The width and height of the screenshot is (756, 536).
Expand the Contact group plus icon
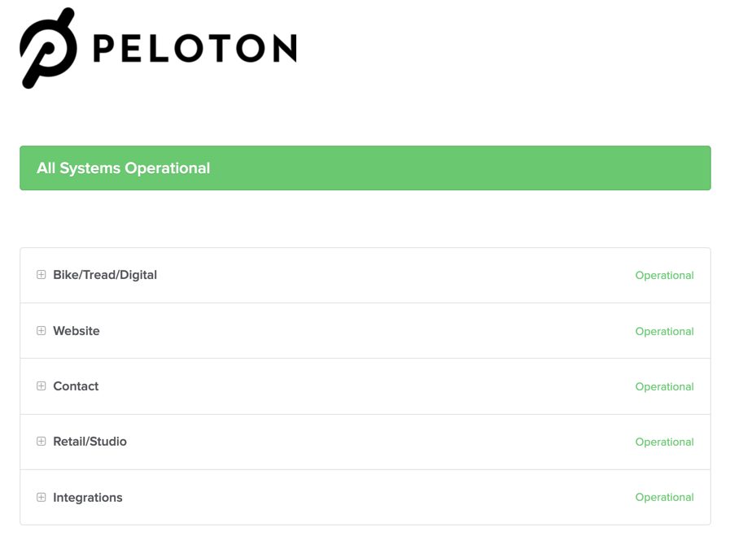42,386
